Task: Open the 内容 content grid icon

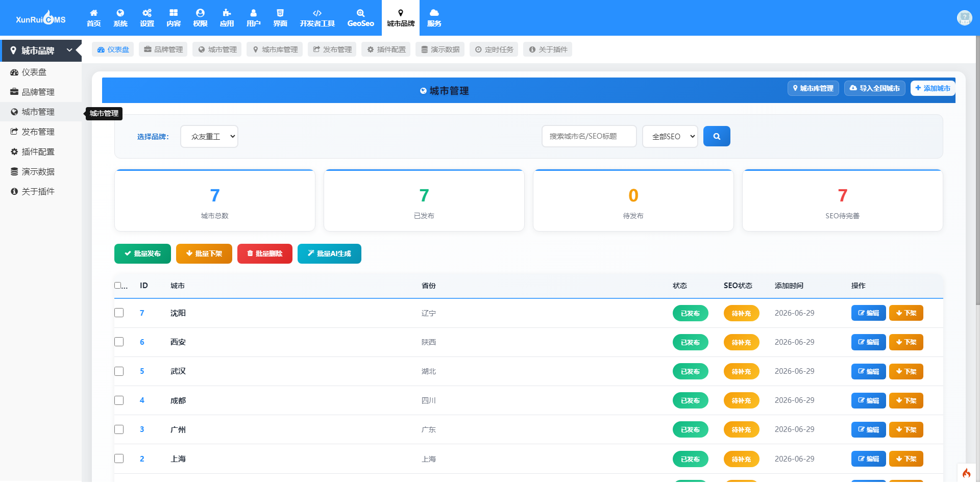Action: (x=174, y=18)
